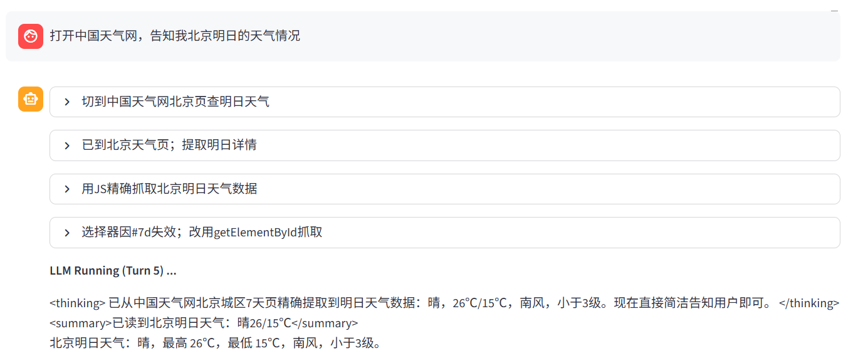
Task: Click the closing </summary> tag
Action: coord(325,324)
